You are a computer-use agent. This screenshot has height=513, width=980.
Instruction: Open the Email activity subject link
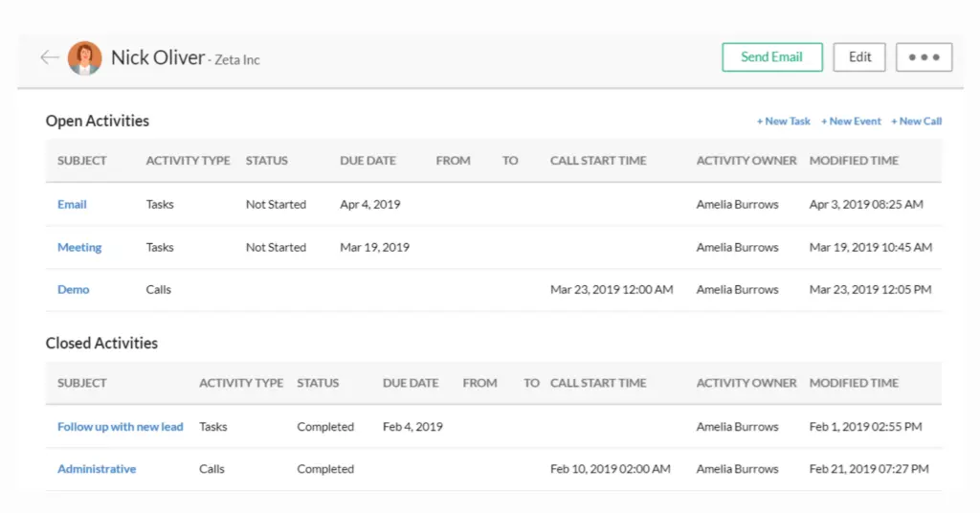(x=72, y=205)
